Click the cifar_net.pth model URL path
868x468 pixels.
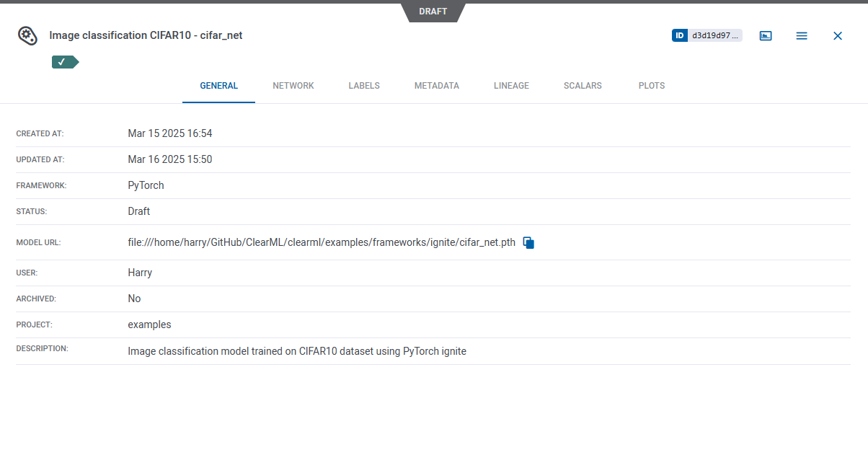322,242
